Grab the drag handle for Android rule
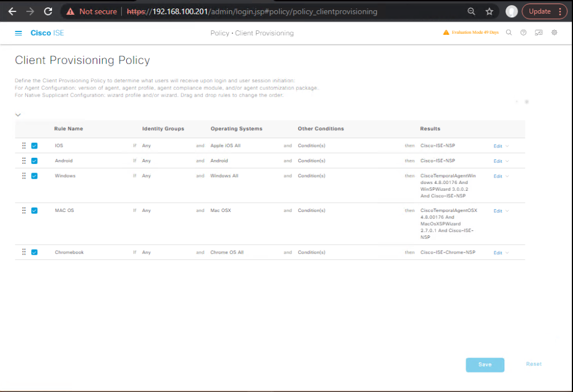Screen dimensions: 573x392 click(x=24, y=161)
